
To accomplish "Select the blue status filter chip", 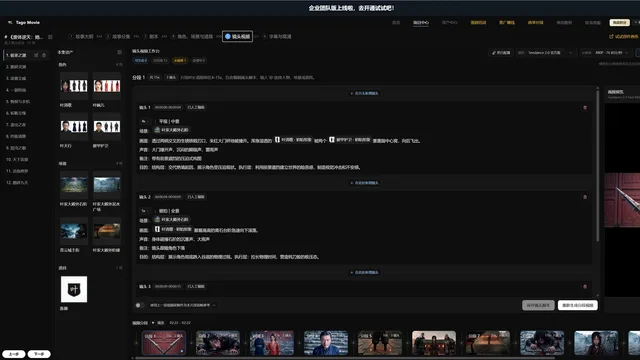I will pyautogui.click(x=141, y=60).
